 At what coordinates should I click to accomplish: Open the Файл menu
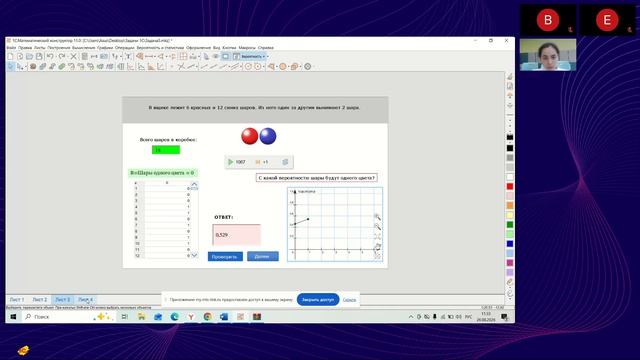click(x=11, y=48)
